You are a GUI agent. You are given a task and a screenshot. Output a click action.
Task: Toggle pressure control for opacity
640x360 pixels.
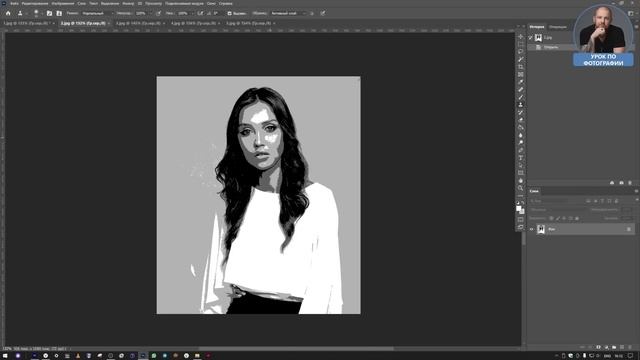pyautogui.click(x=158, y=13)
